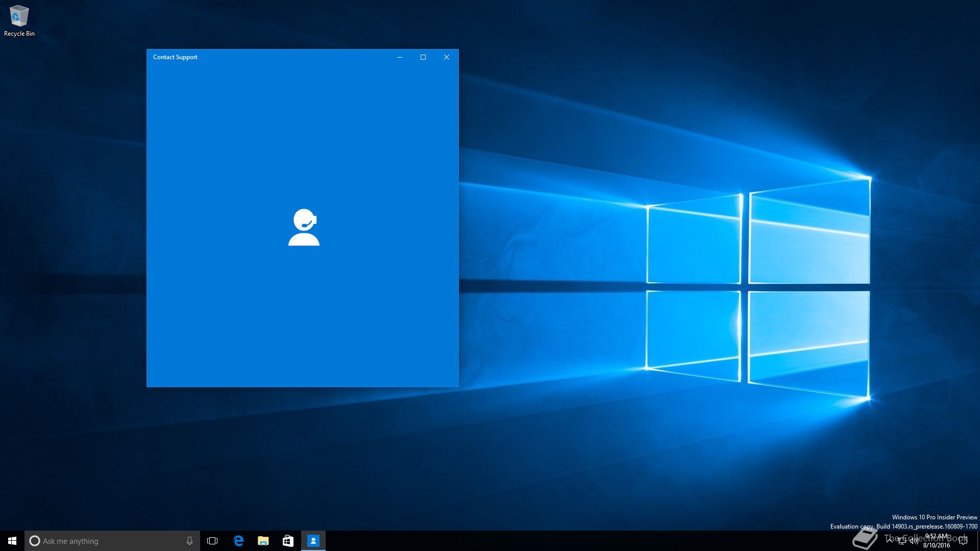Open the Windows Store taskbar icon

pyautogui.click(x=288, y=541)
